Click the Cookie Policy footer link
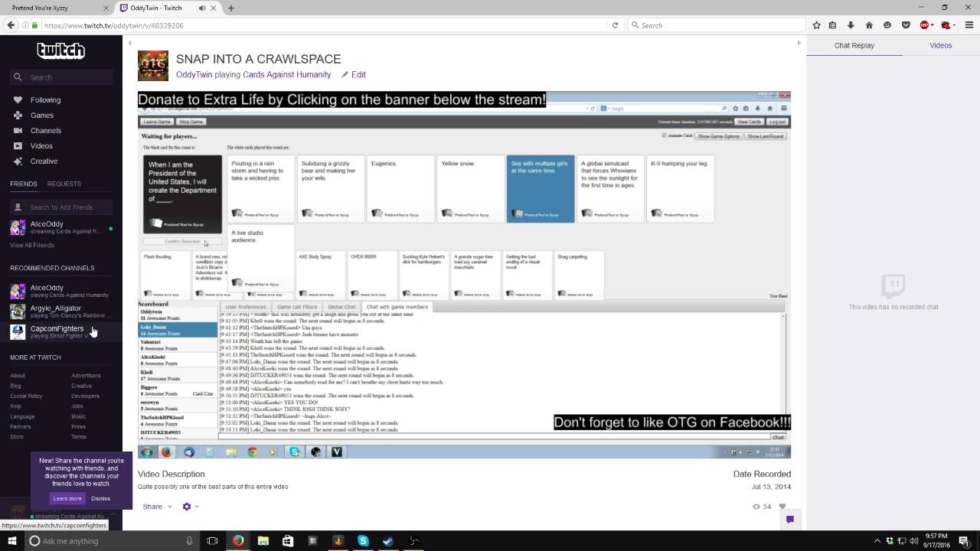Image resolution: width=980 pixels, height=551 pixels. [26, 396]
